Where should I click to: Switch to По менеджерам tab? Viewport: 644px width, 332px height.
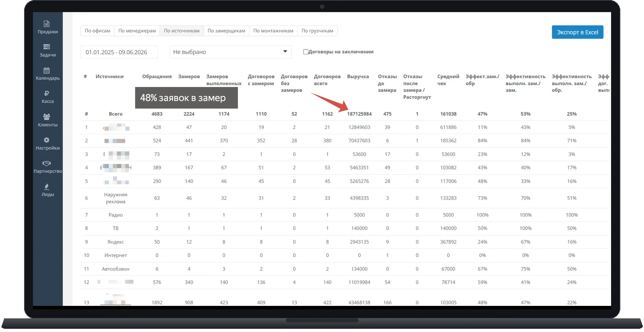tap(137, 31)
